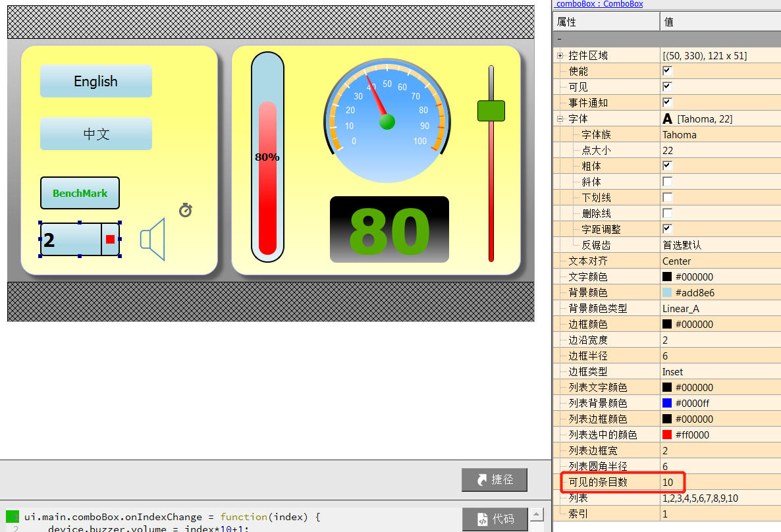Toggle the 使能 enable checkbox

667,71
